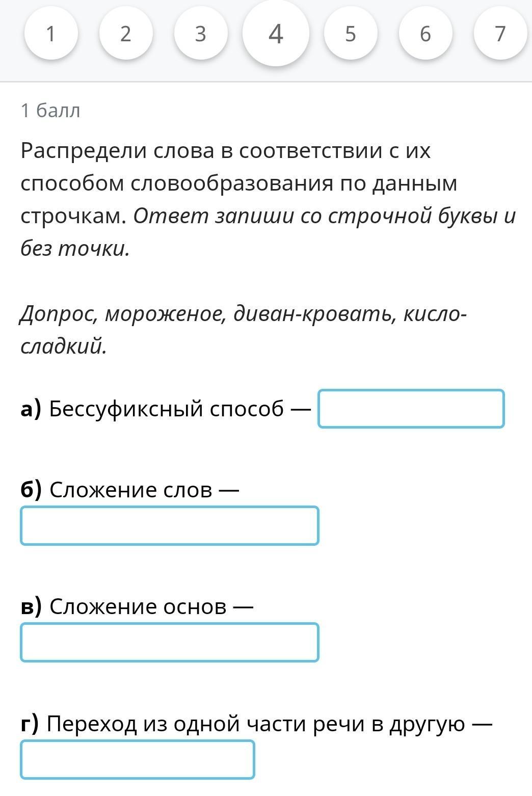This screenshot has width=532, height=796.
Task: Navigate to question 7
Action: [500, 34]
